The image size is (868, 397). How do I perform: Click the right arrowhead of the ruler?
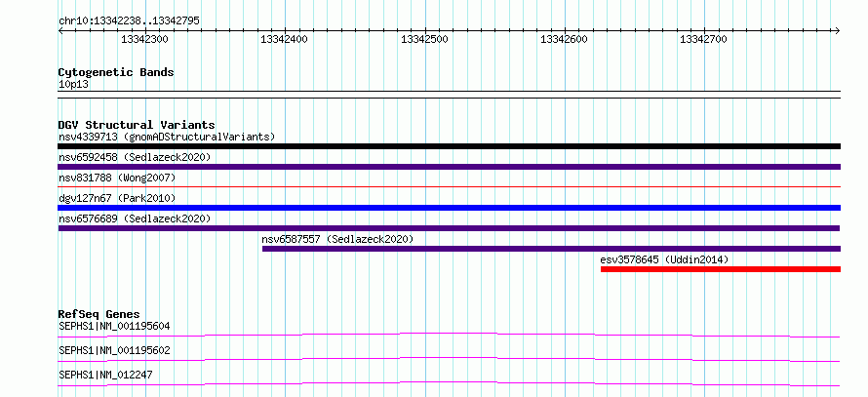[838, 31]
